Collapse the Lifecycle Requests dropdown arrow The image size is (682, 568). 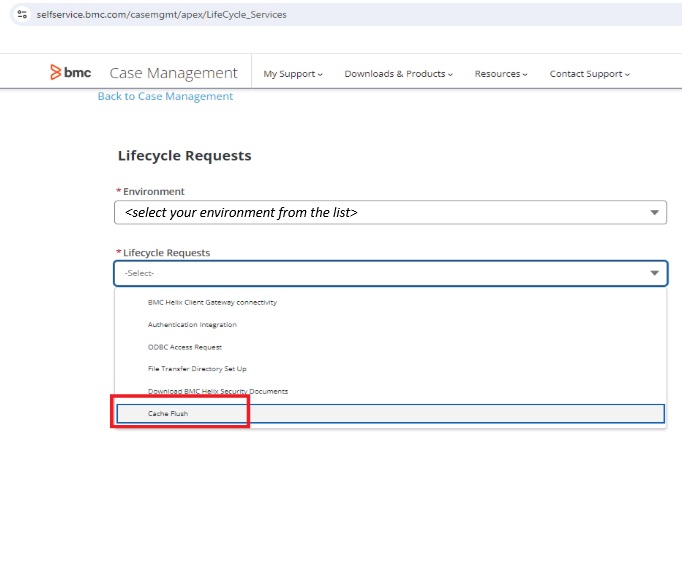(x=654, y=273)
